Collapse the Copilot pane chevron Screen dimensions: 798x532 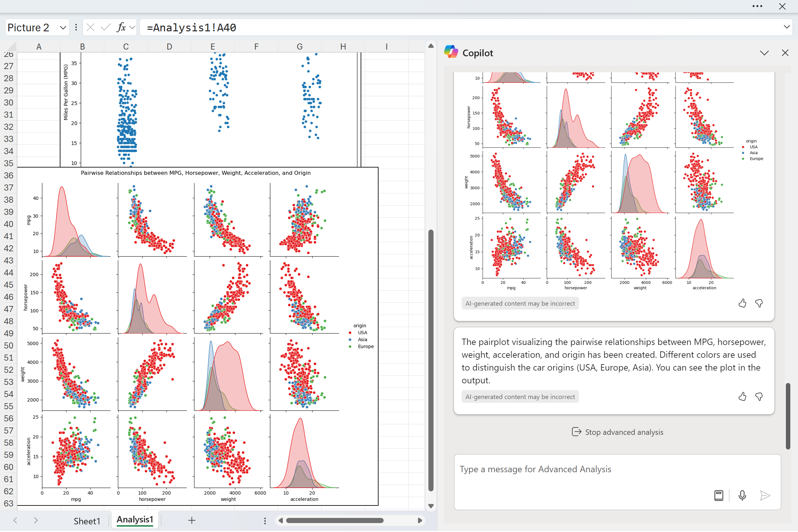click(x=764, y=53)
